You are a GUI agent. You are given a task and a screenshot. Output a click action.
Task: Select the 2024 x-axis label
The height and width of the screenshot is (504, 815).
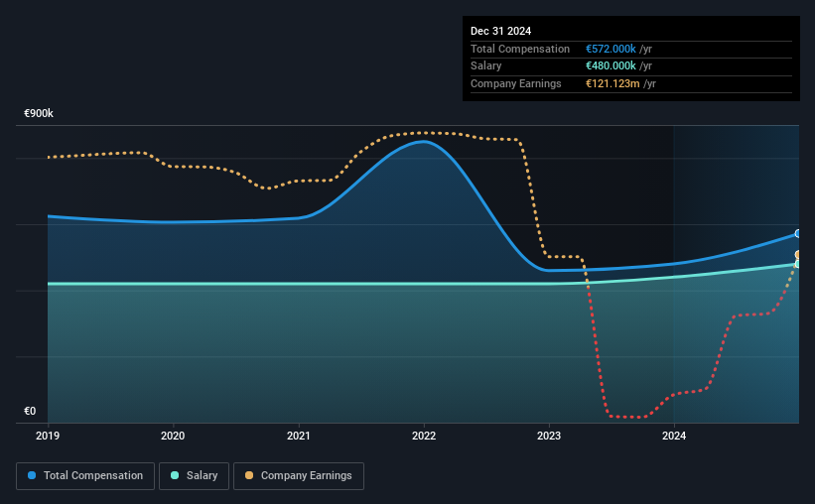click(x=674, y=436)
